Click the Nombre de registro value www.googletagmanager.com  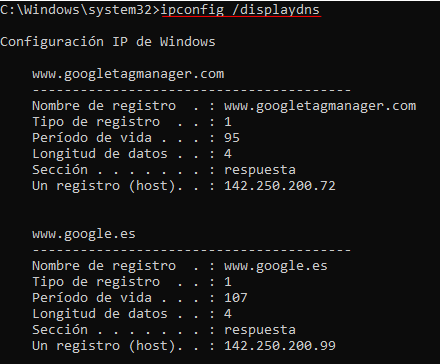[320, 106]
